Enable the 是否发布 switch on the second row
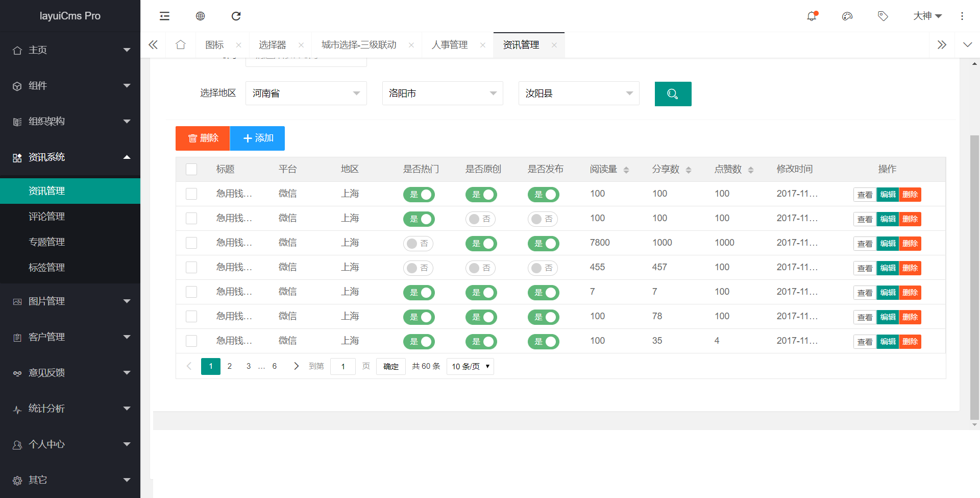 (x=543, y=219)
